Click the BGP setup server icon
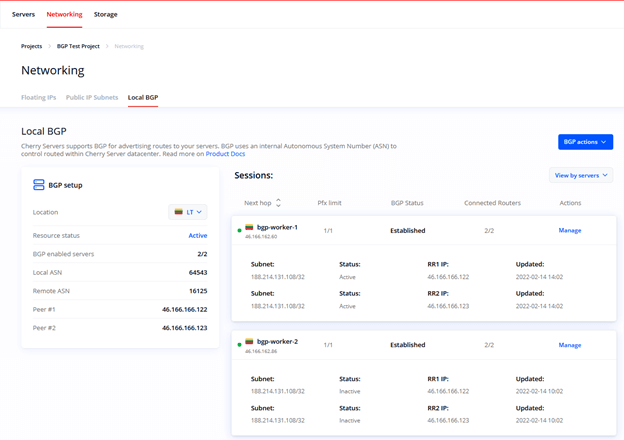This screenshot has width=624, height=440. 39,185
